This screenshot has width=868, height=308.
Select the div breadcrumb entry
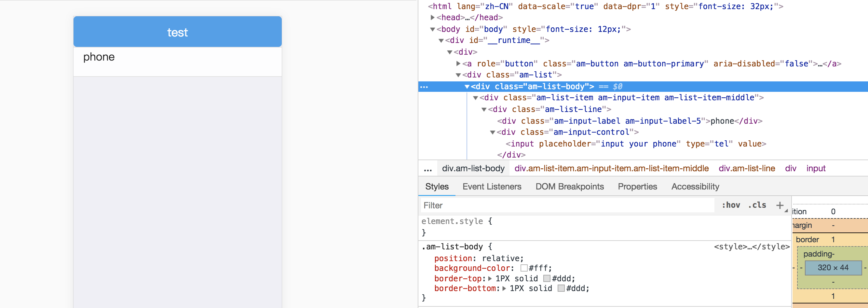point(791,168)
